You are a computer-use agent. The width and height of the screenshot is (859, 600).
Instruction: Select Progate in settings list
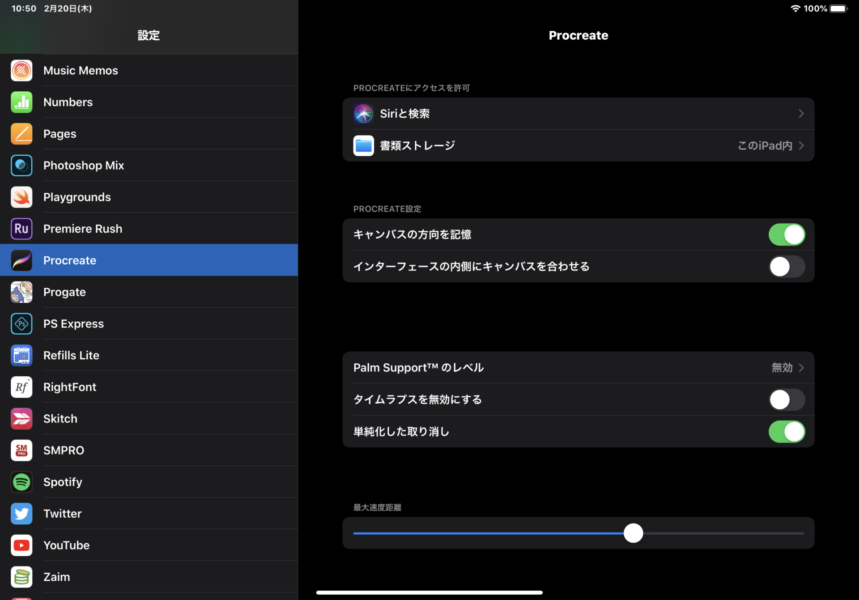pos(149,292)
